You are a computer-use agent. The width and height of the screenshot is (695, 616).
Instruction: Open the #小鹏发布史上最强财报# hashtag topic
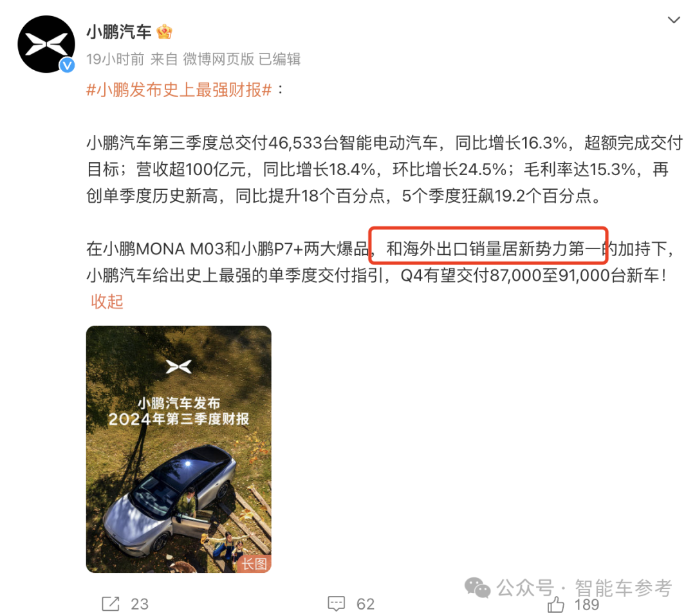(x=179, y=90)
